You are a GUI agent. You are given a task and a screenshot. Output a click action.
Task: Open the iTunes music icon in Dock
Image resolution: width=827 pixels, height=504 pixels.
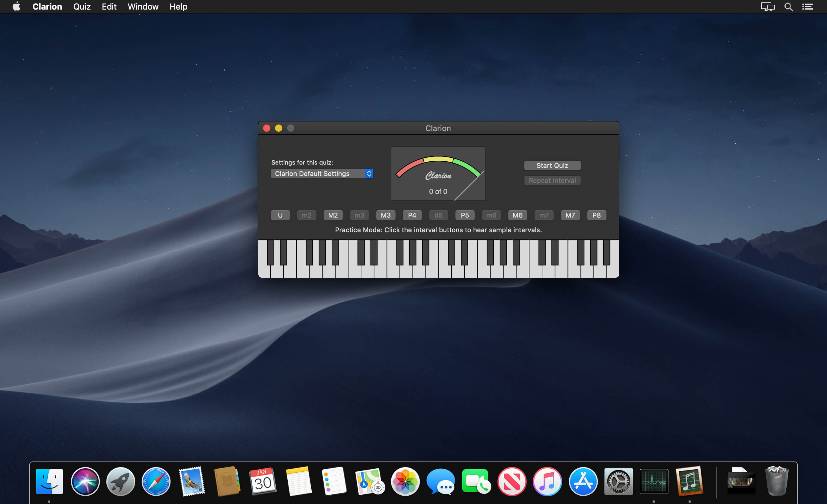click(547, 482)
